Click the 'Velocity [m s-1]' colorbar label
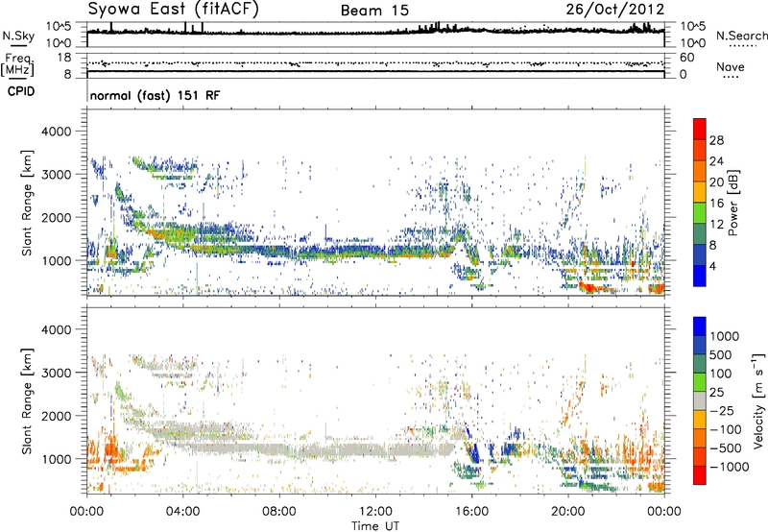Image resolution: width=768 pixels, height=532 pixels. (758, 400)
